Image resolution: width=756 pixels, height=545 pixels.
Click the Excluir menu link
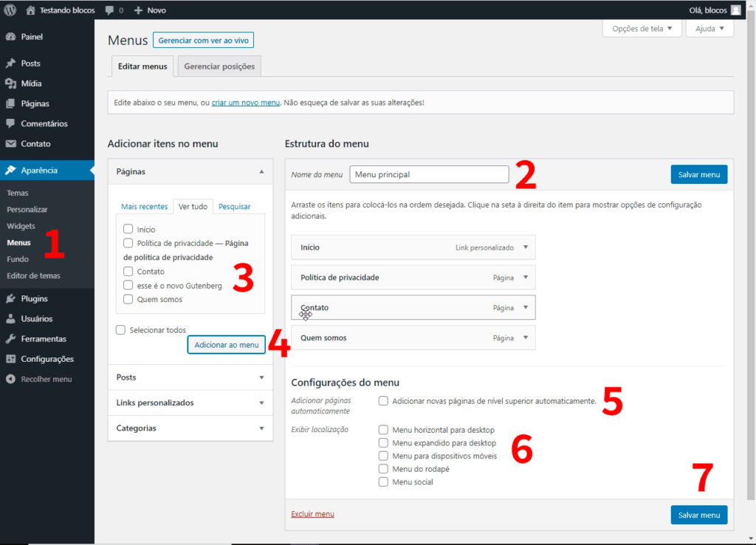(312, 514)
